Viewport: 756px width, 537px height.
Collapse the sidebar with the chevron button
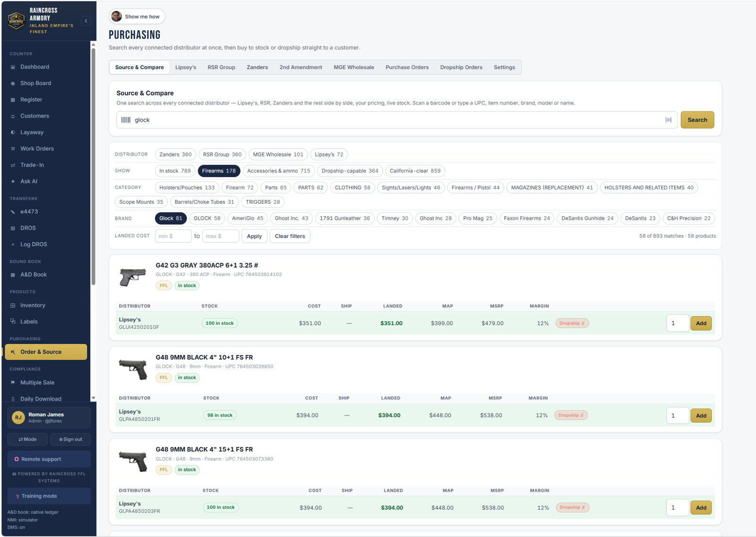86,21
